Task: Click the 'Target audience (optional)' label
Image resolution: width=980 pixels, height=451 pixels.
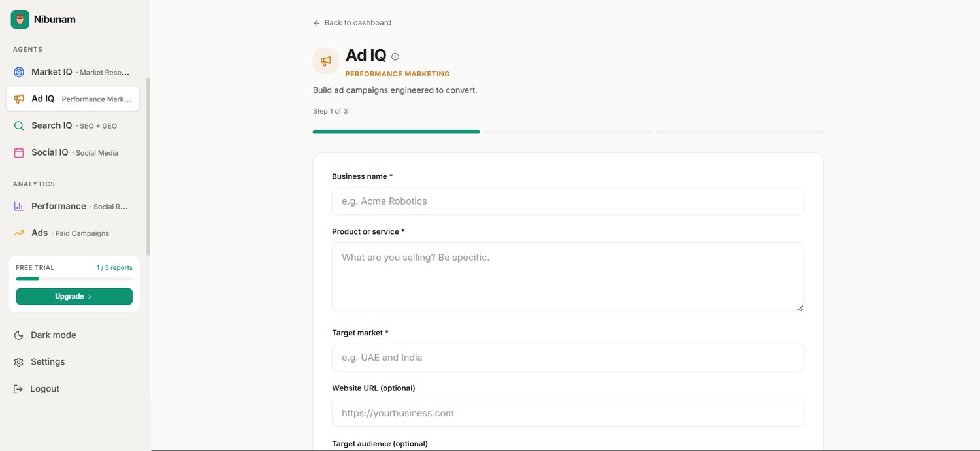Action: 380,444
